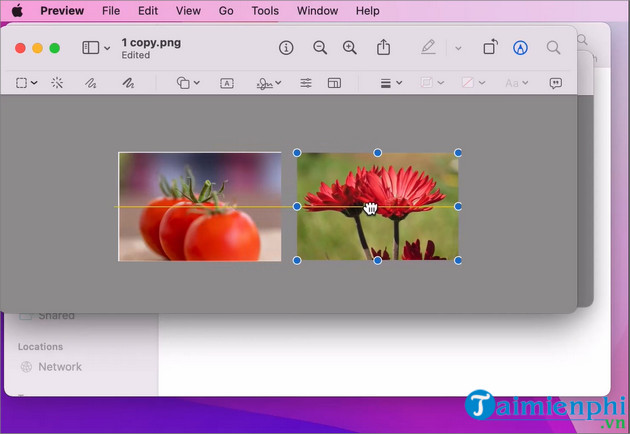Viewport: 630px width, 434px height.
Task: Expand the Fill Color dropdown arrow
Action: 482,83
